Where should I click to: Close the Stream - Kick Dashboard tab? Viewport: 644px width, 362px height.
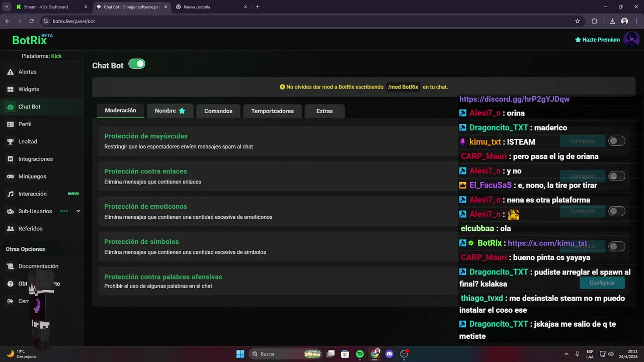click(86, 7)
